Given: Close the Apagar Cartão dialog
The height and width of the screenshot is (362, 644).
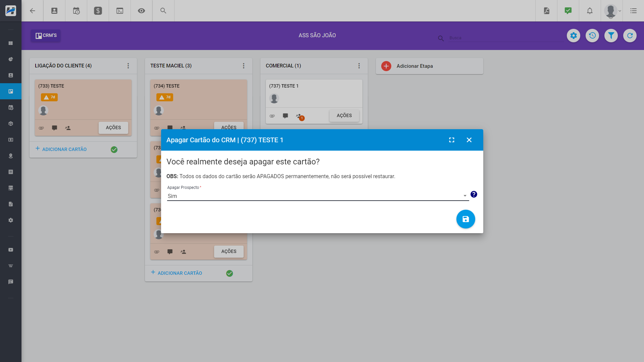Looking at the screenshot, I should pos(469,140).
